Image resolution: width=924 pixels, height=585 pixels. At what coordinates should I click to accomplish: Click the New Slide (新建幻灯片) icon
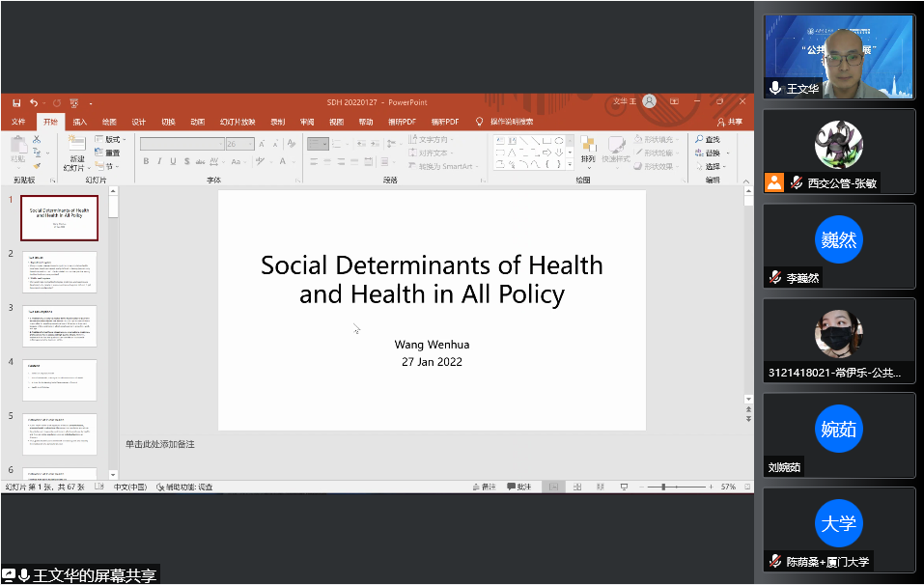[75, 148]
